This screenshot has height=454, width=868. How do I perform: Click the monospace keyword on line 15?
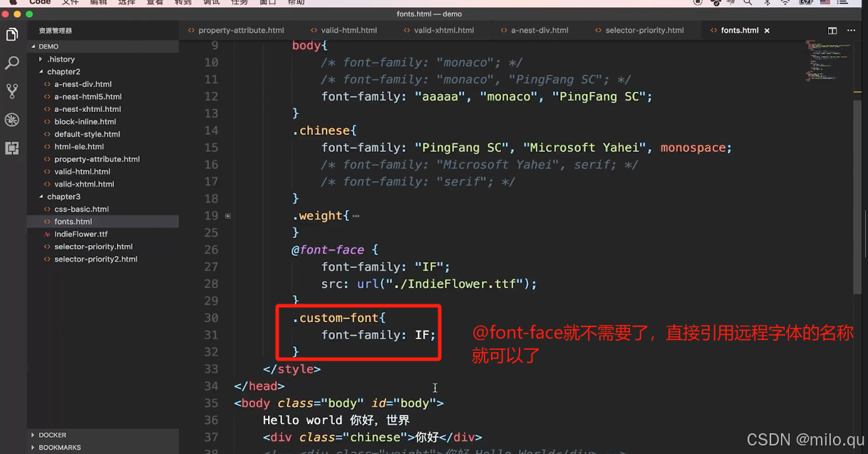tap(693, 148)
